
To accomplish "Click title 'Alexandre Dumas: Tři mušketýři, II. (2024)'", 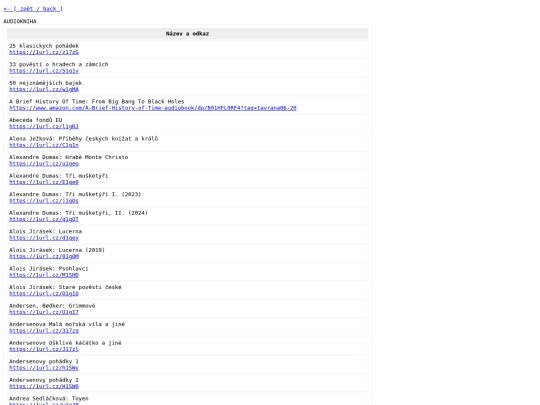I will coord(79,213).
